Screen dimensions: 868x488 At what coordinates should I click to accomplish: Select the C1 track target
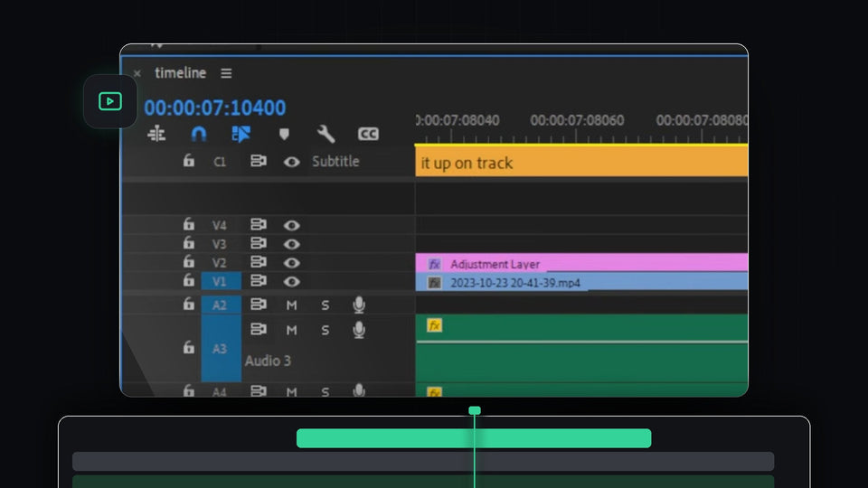(220, 162)
